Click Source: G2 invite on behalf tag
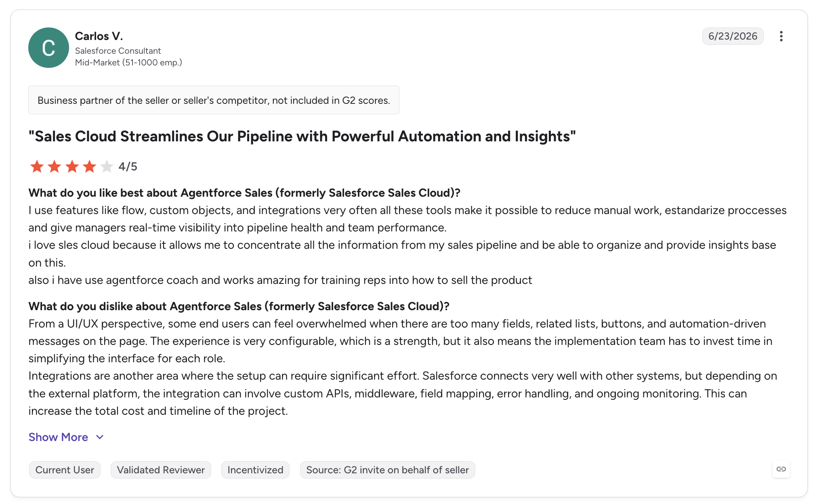Viewport: 815px width, 504px height. [387, 470]
